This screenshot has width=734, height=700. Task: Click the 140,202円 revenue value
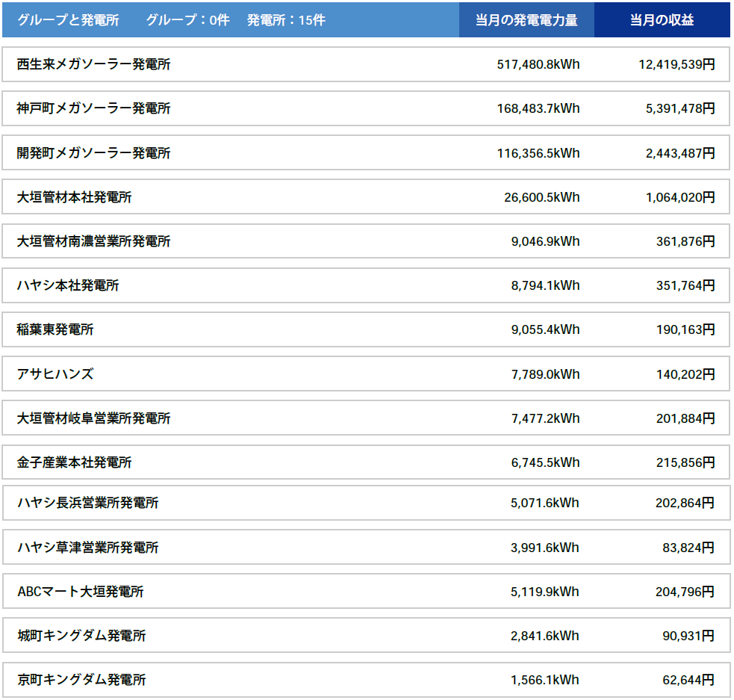click(685, 374)
